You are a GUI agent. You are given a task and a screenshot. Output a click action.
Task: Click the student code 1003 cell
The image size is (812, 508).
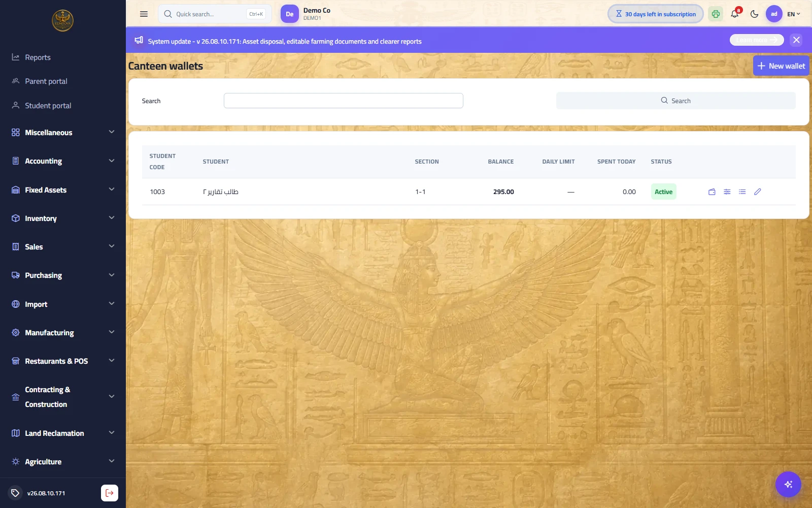[x=157, y=192]
